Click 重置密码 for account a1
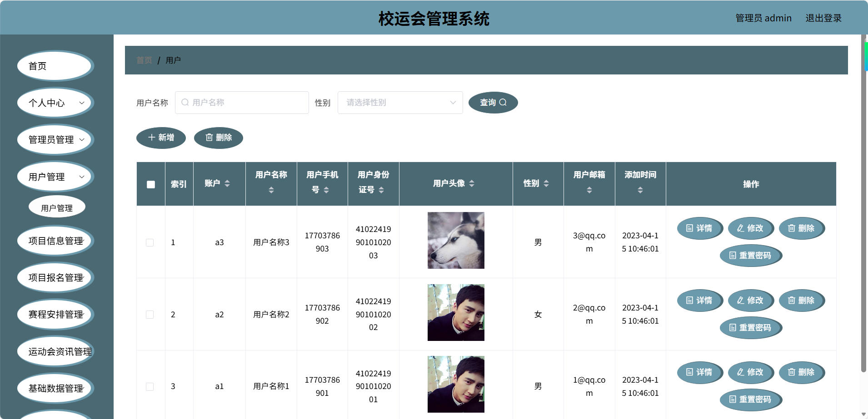Viewport: 868px width, 419px height. 750,399
